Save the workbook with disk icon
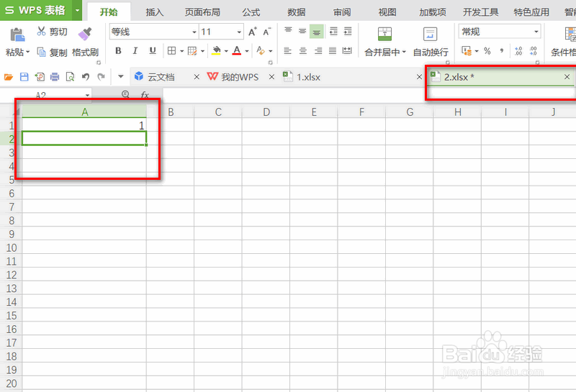 pos(24,77)
